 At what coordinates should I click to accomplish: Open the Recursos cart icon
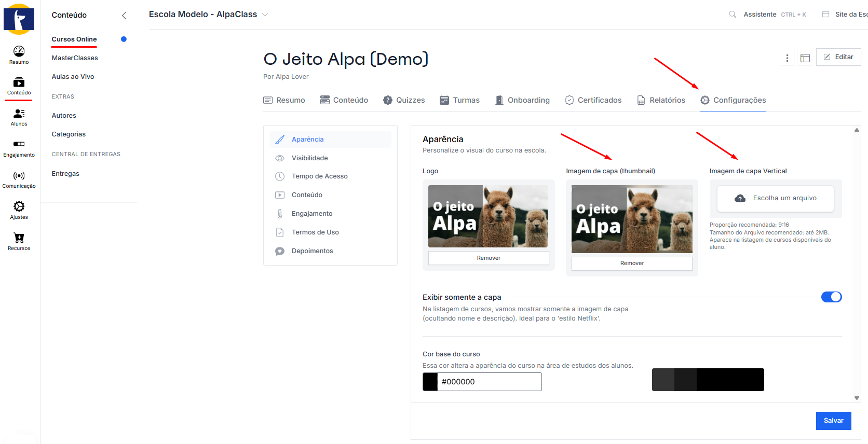click(19, 238)
